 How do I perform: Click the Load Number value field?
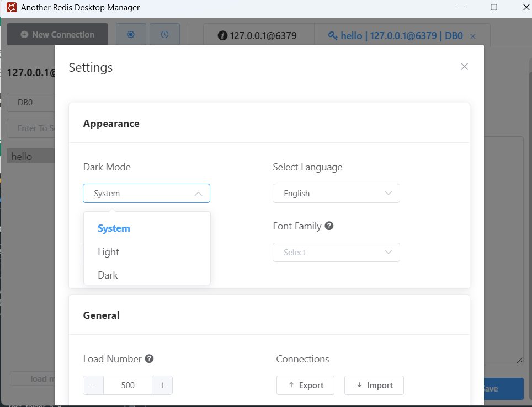point(127,385)
